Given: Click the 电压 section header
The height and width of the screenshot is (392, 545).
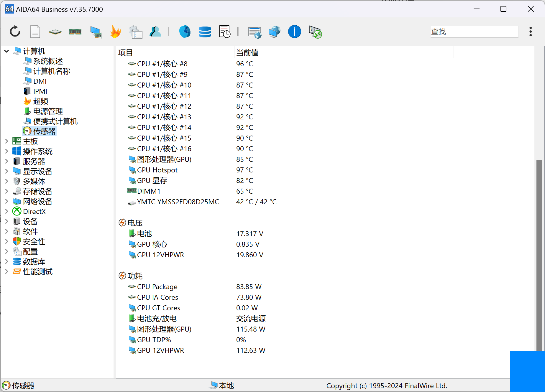Looking at the screenshot, I should pos(131,223).
